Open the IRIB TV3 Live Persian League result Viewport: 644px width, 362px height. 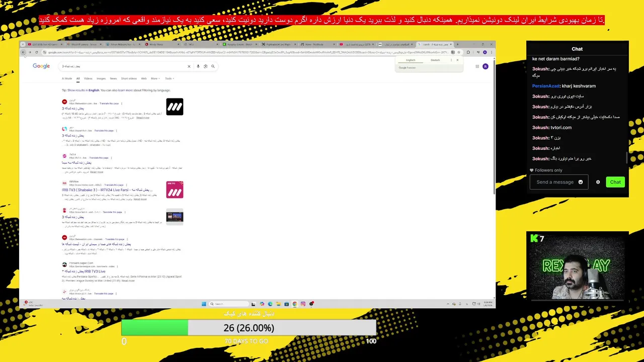(x=84, y=271)
